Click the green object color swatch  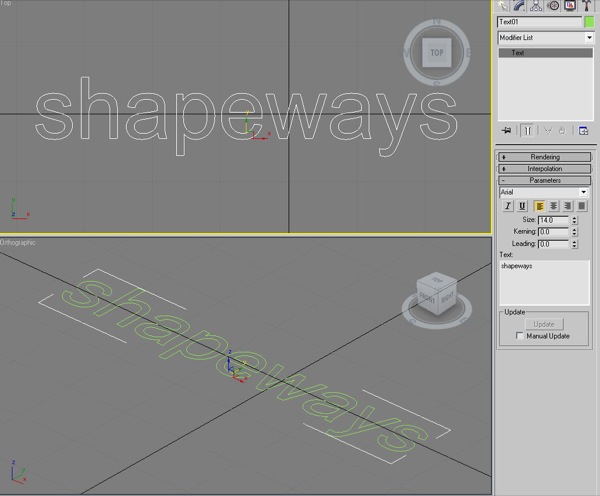[x=588, y=21]
